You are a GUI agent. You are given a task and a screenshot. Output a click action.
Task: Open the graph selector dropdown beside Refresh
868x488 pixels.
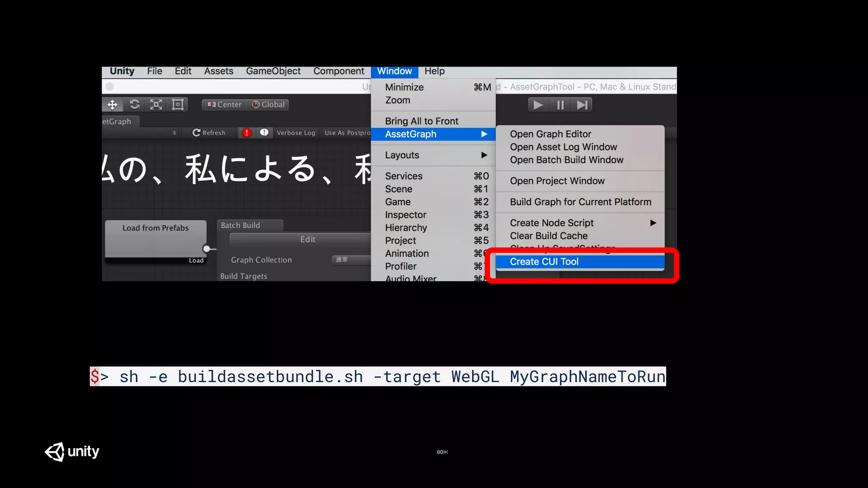click(x=140, y=133)
